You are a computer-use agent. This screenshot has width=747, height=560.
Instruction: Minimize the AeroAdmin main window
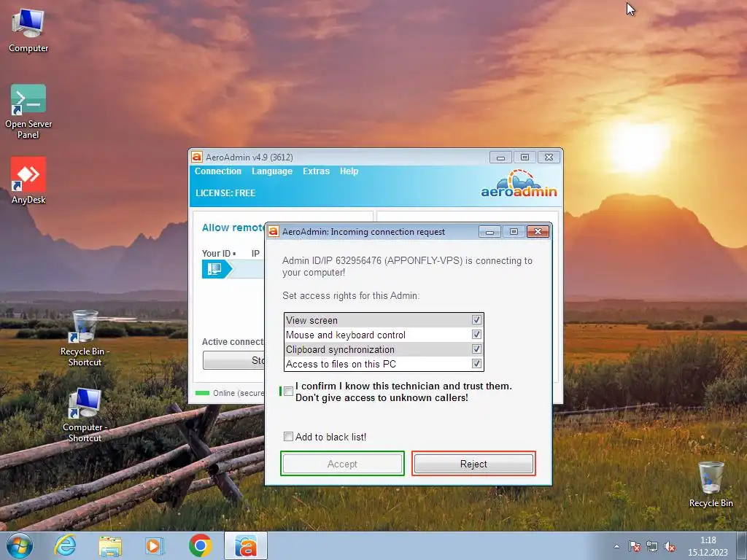[500, 157]
